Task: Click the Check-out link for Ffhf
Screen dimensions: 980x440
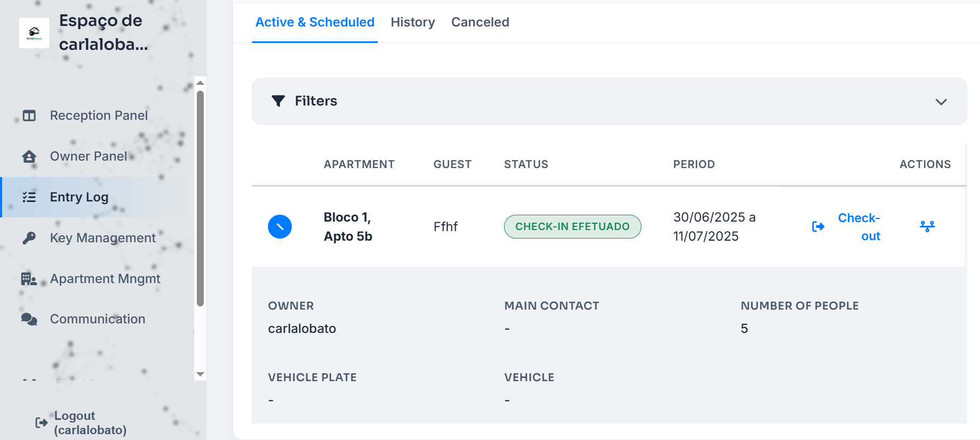Action: [x=858, y=227]
